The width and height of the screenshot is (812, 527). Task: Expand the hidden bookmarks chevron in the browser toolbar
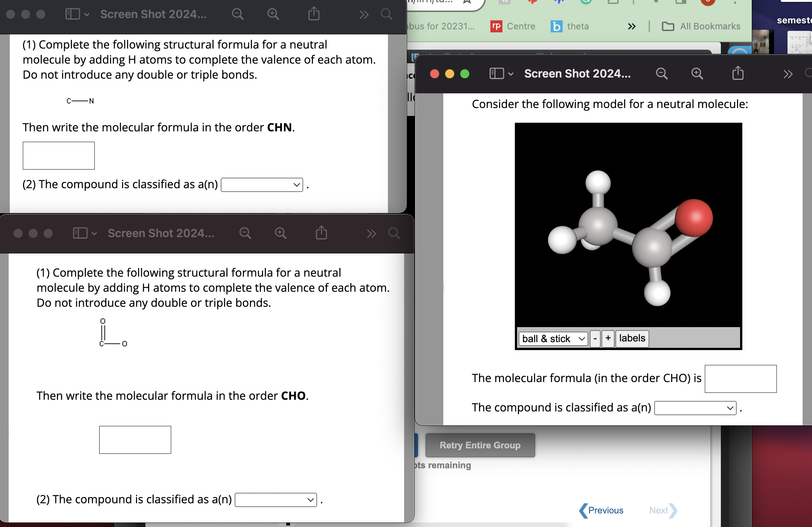632,26
